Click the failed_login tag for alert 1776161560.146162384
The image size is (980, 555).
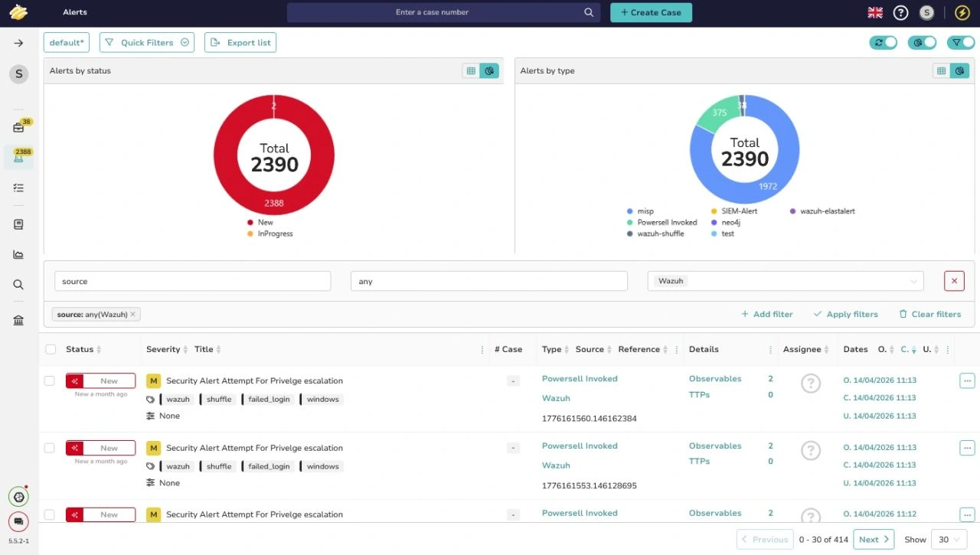pos(269,400)
